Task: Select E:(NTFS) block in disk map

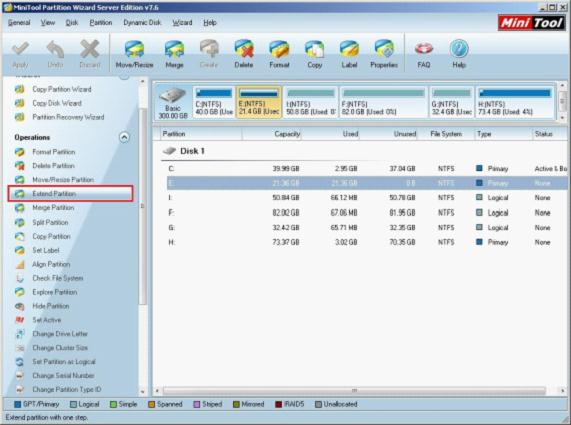Action: [259, 102]
